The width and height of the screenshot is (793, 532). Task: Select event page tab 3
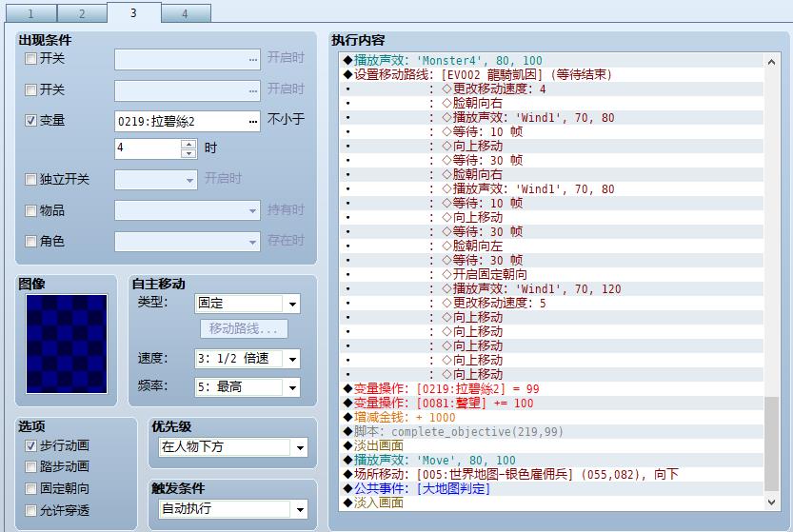tap(134, 12)
